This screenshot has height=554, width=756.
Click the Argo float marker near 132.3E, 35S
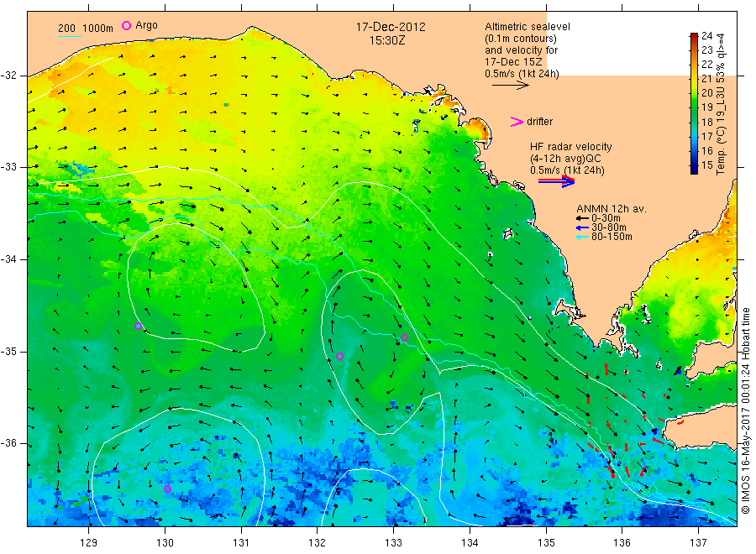339,357
